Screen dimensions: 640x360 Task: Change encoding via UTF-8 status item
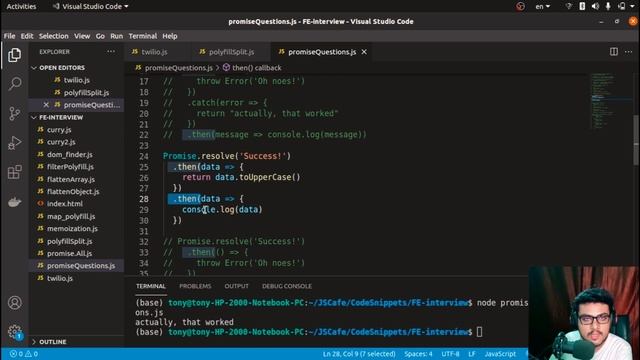tap(450, 354)
